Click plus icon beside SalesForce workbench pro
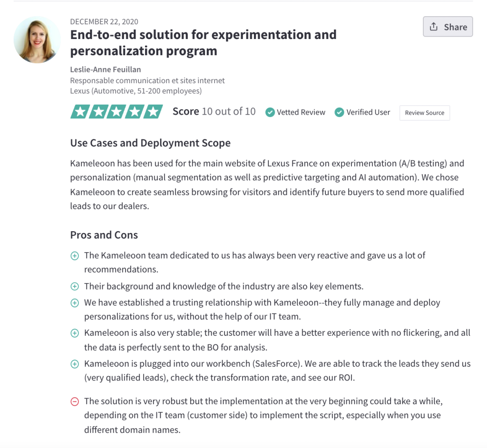The image size is (487, 448). pos(75,364)
